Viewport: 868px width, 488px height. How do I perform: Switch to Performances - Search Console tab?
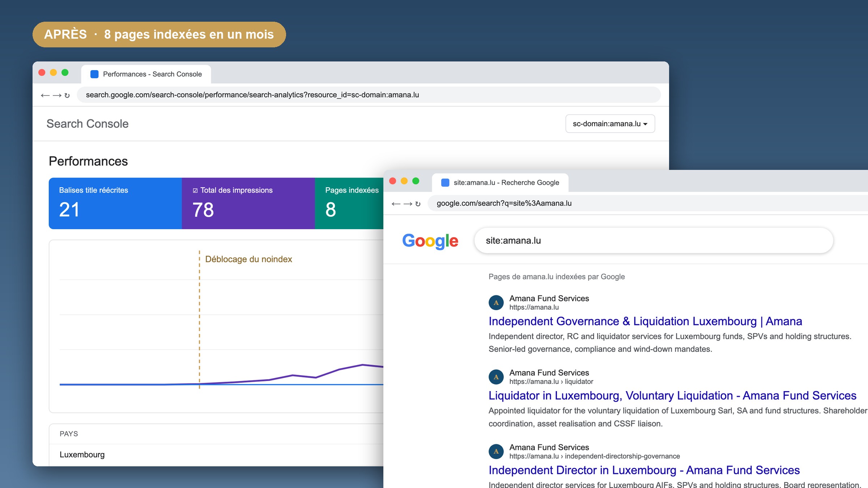[x=146, y=74]
